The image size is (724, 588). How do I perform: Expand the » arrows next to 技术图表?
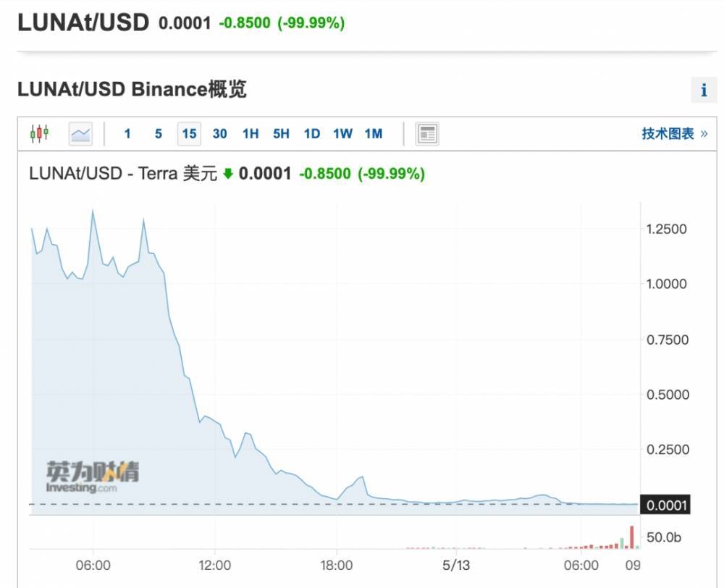click(x=704, y=134)
